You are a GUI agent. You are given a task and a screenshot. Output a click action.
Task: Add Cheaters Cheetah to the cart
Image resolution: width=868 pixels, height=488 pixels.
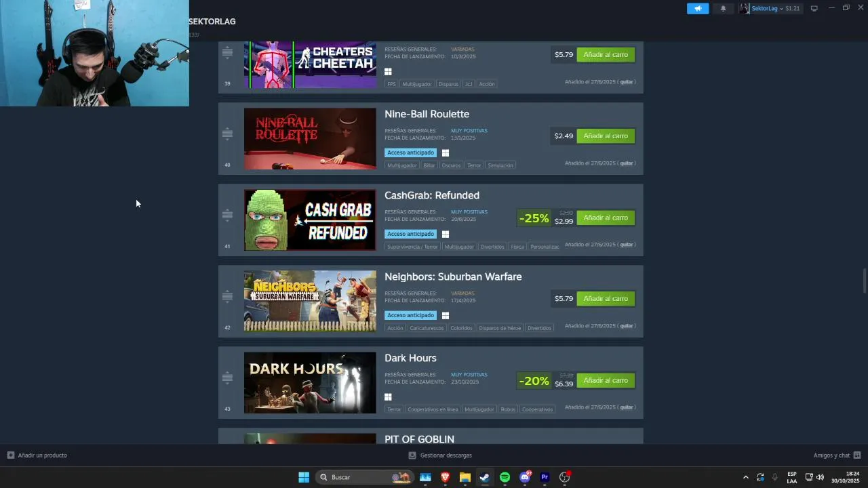606,54
